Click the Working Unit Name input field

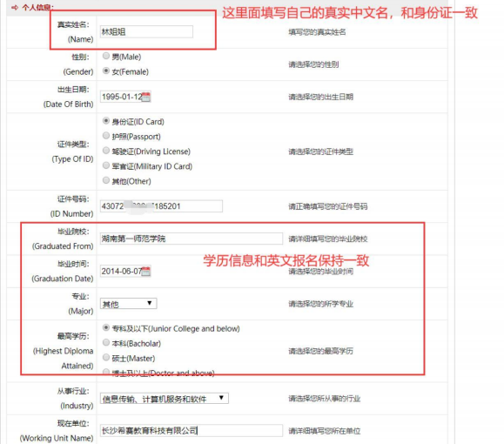click(x=192, y=430)
